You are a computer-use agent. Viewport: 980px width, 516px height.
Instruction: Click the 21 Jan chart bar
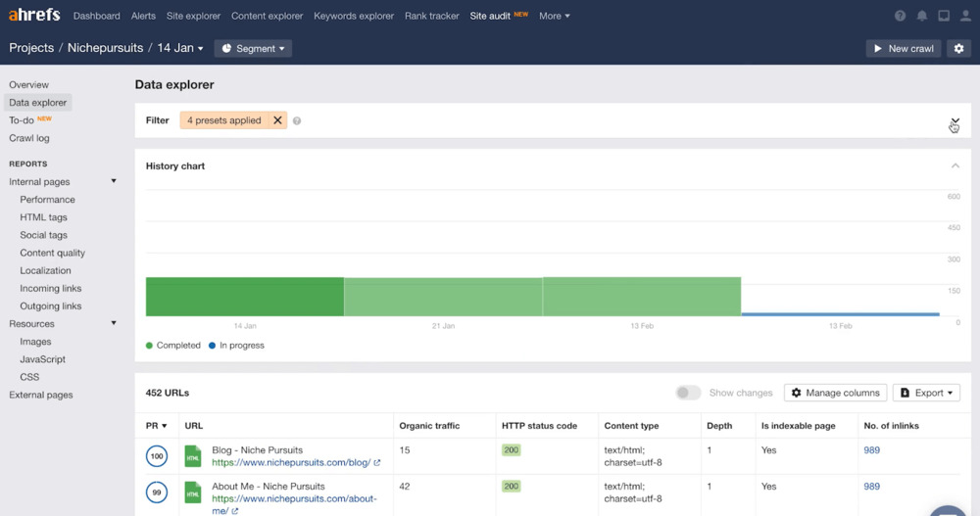tap(443, 298)
